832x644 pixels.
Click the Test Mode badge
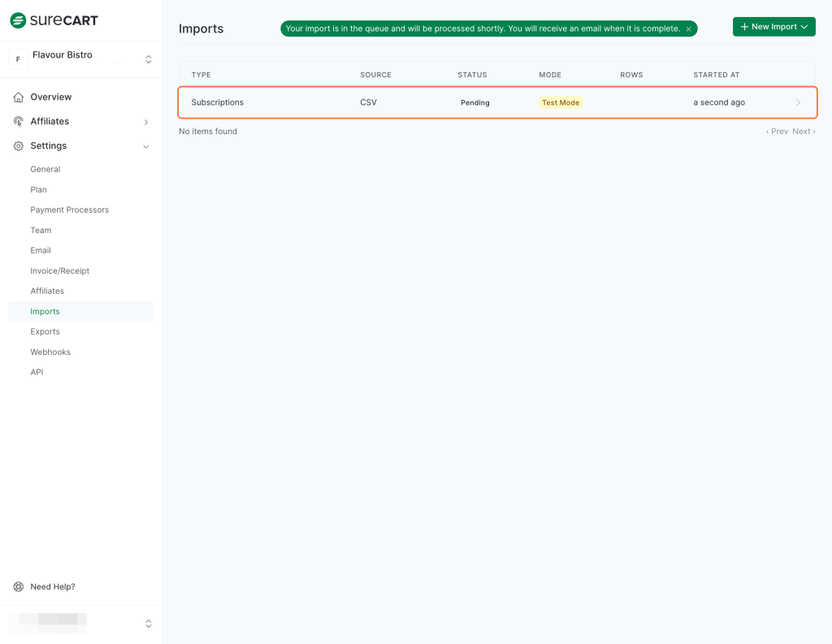pos(561,103)
